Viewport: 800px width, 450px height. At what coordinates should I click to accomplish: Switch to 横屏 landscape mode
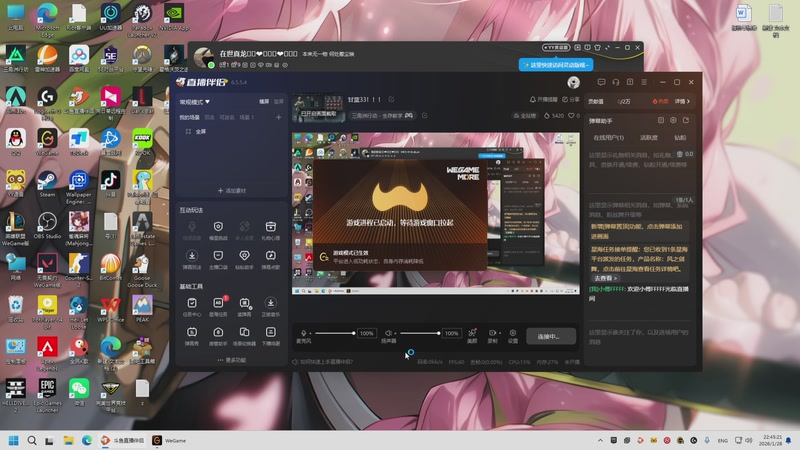pyautogui.click(x=264, y=102)
